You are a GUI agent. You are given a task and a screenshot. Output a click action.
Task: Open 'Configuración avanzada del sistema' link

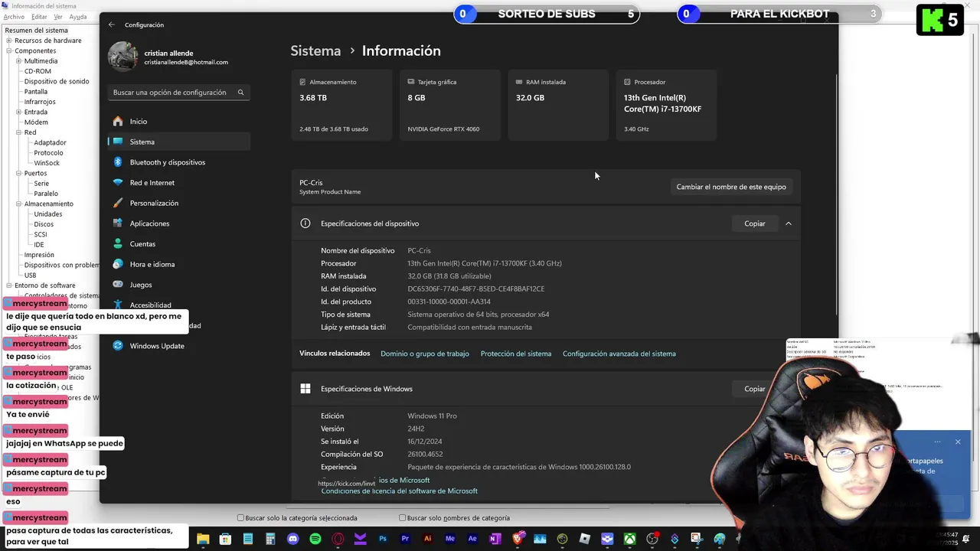pos(619,354)
